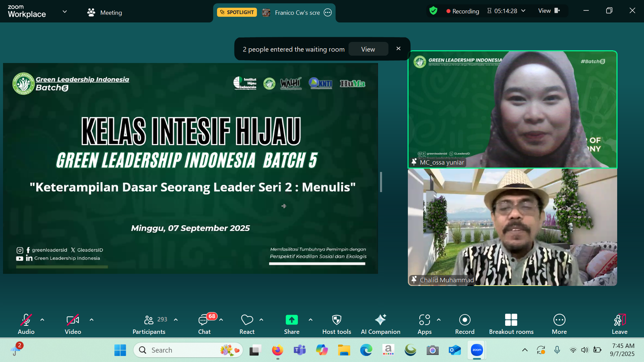Click View on the waiting room notification
This screenshot has height=362, width=644.
[x=368, y=49]
